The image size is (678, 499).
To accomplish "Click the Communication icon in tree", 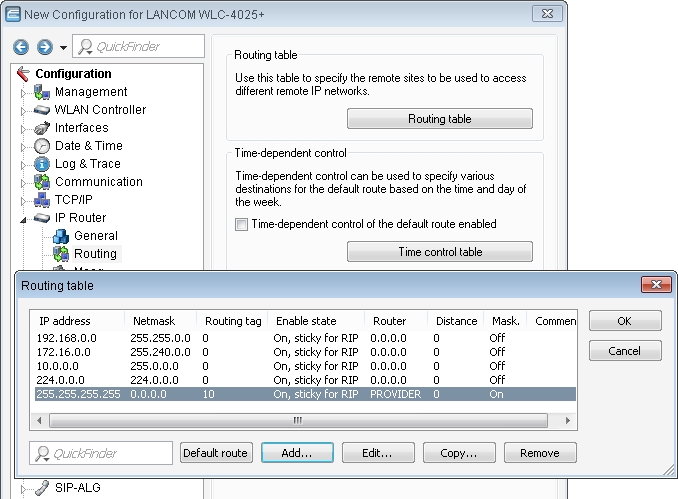I will [x=42, y=182].
